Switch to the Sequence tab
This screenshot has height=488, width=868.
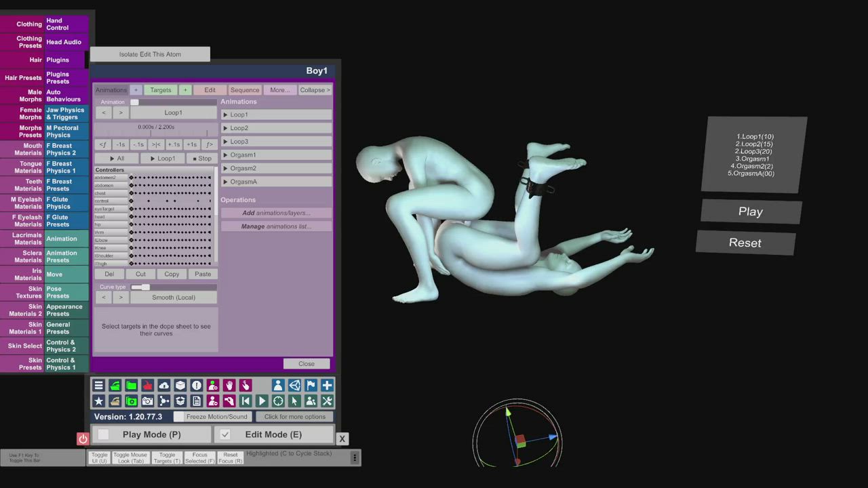click(245, 90)
